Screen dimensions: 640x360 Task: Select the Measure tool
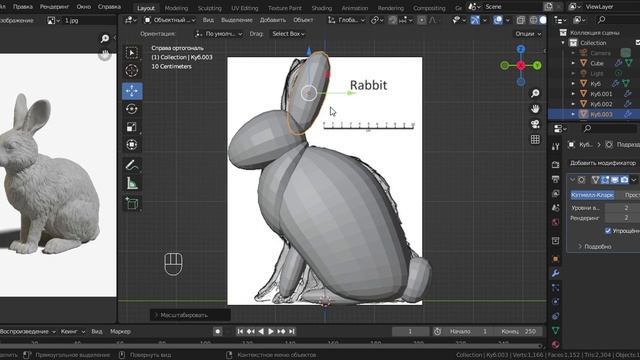132,183
